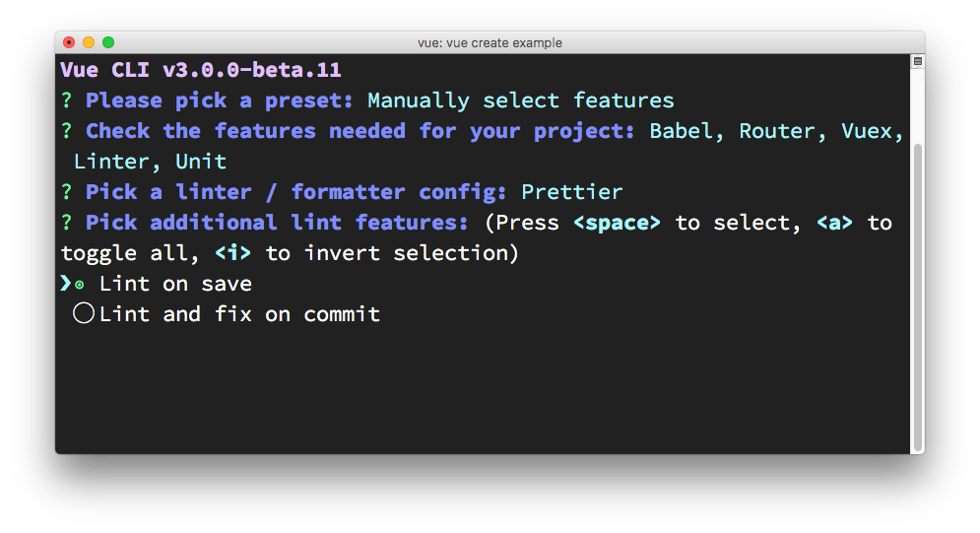The width and height of the screenshot is (980, 533).
Task: Click the '<space>' key hint
Action: (x=617, y=223)
